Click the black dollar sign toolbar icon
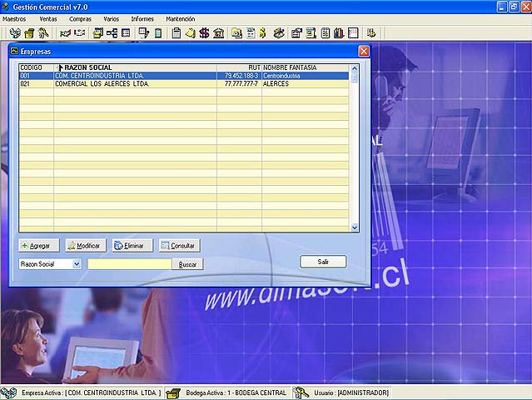The image size is (532, 400). [x=204, y=33]
